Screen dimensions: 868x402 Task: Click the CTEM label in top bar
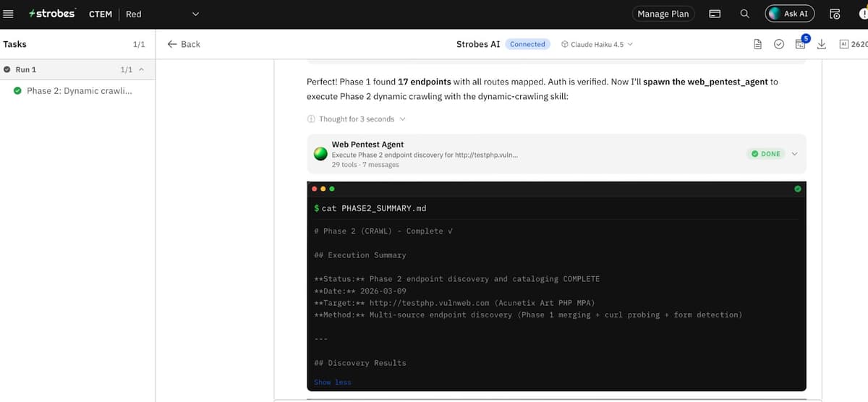coord(100,14)
